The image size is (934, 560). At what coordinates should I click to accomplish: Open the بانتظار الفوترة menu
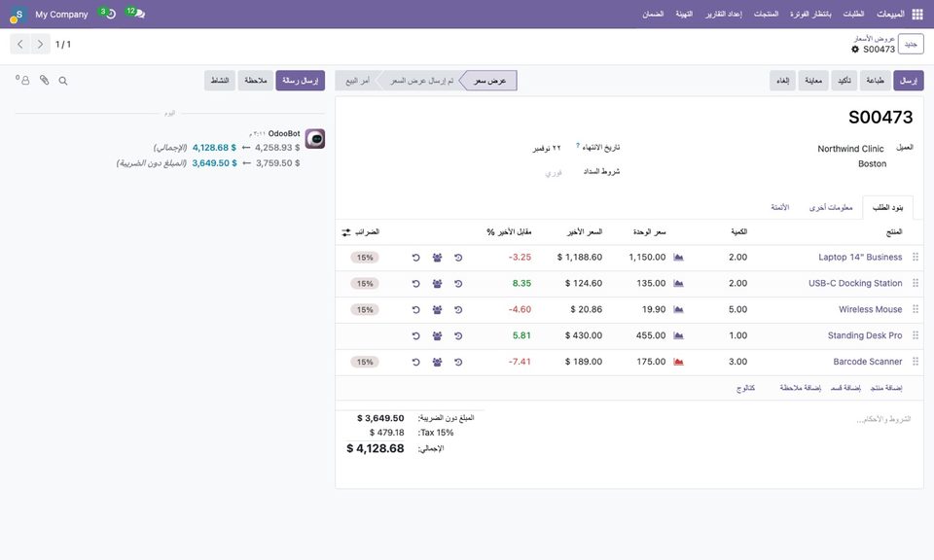pyautogui.click(x=810, y=14)
